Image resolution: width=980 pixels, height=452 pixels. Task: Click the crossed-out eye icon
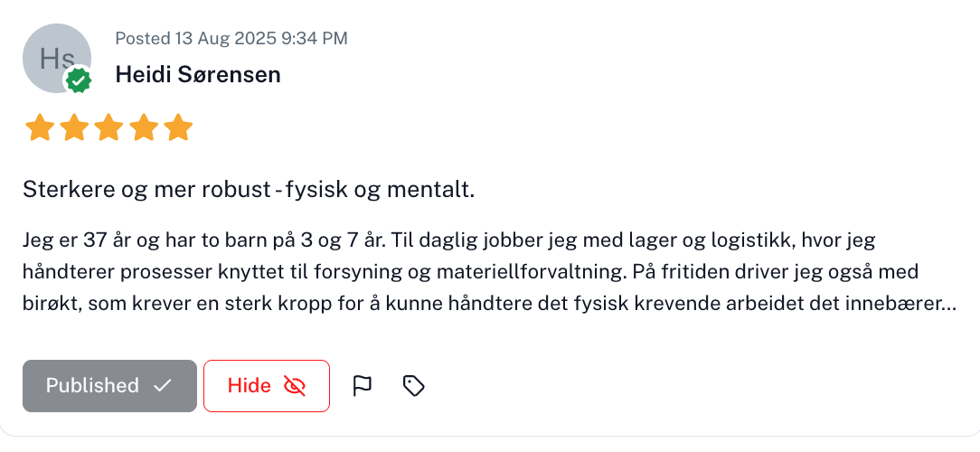(295, 386)
